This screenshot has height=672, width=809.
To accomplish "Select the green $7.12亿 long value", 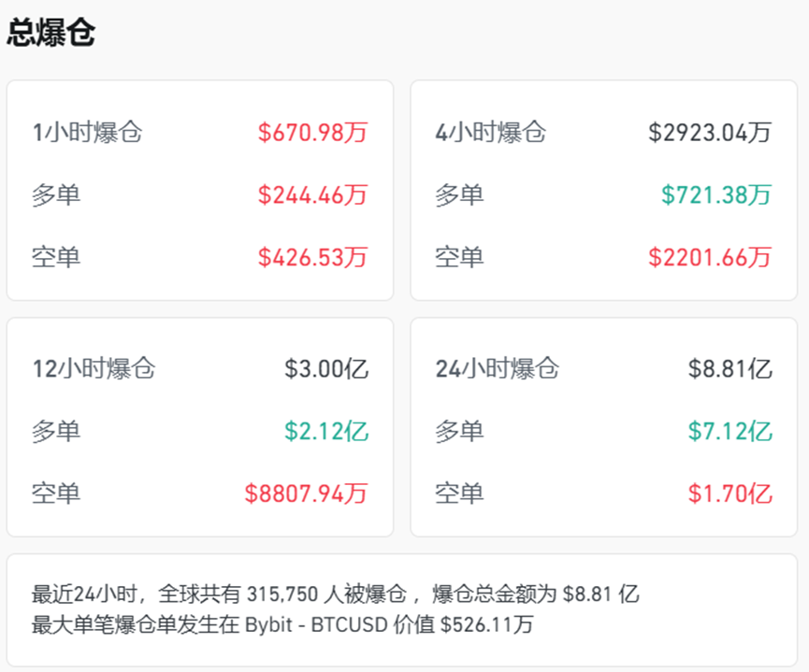I will [x=730, y=432].
